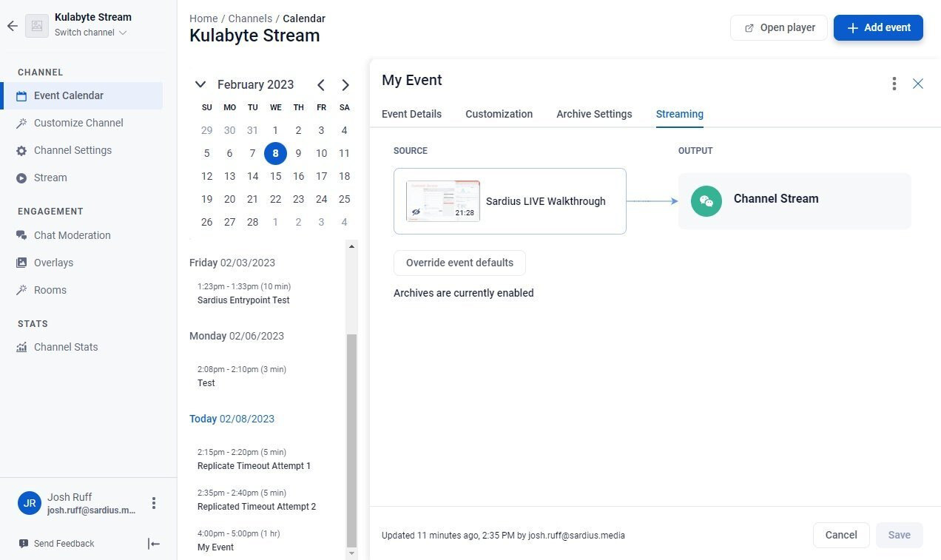Image resolution: width=941 pixels, height=560 pixels.
Task: Click the Add event button
Action: pos(878,27)
